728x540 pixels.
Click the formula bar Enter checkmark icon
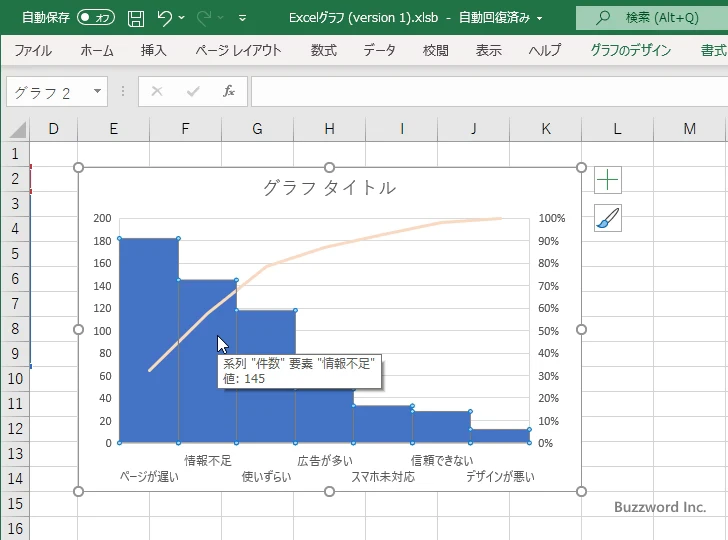click(193, 91)
